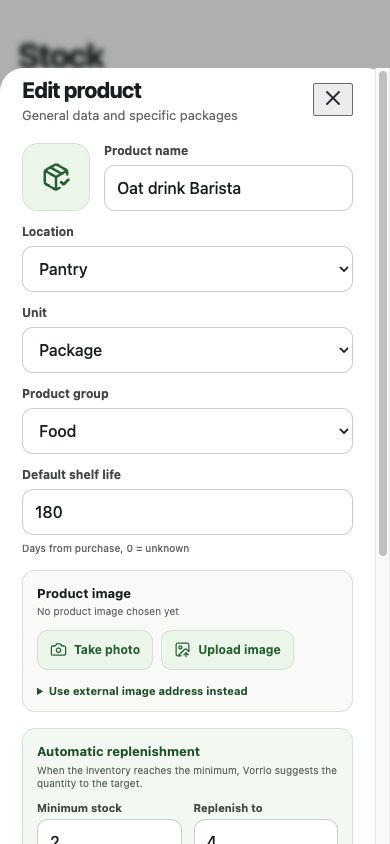Expand Use external image address instead
The width and height of the screenshot is (390, 844).
pyautogui.click(x=143, y=691)
